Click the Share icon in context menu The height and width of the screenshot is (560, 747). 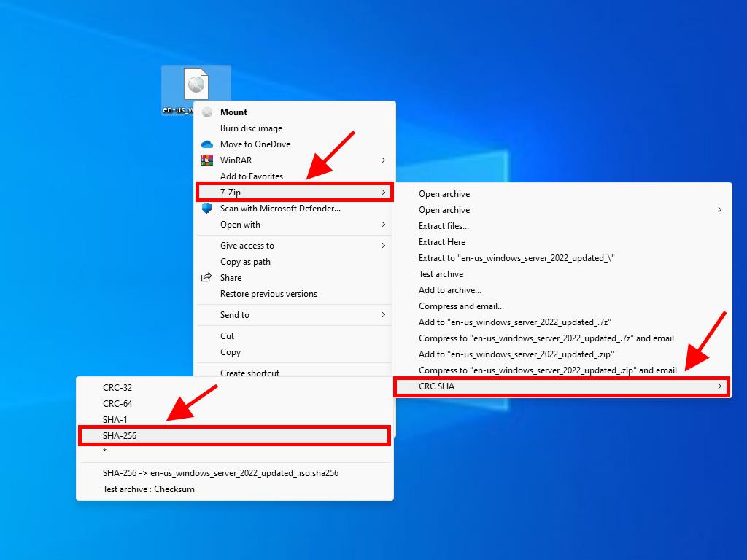pos(207,278)
